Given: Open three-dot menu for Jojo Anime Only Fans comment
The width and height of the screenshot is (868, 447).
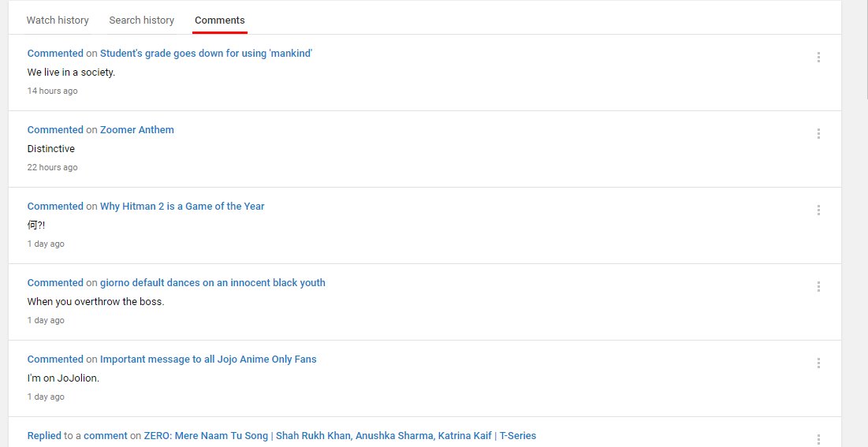Looking at the screenshot, I should 818,363.
